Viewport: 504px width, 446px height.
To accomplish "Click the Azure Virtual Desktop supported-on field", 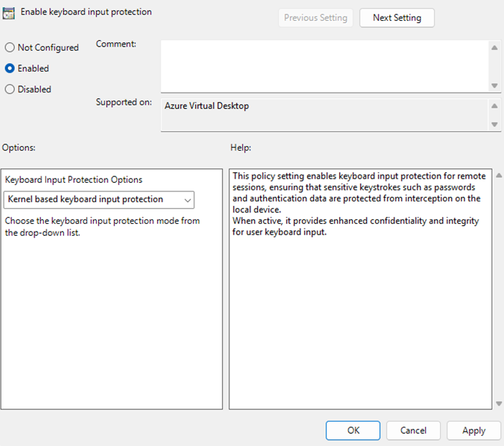I will point(323,115).
